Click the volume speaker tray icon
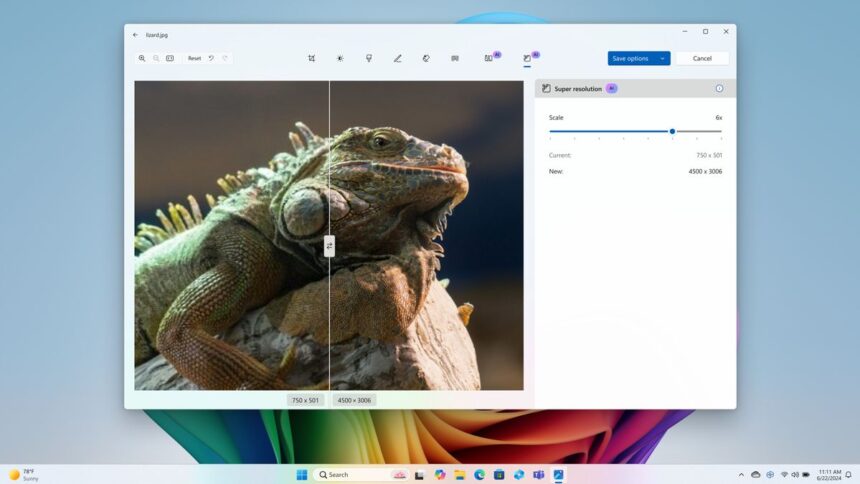Viewport: 860px width, 484px height. (x=795, y=475)
